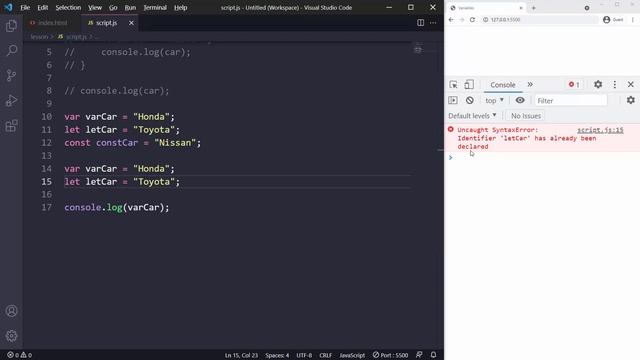This screenshot has width=640, height=360.
Task: Activate DevTools inspect element picker
Action: 453,84
